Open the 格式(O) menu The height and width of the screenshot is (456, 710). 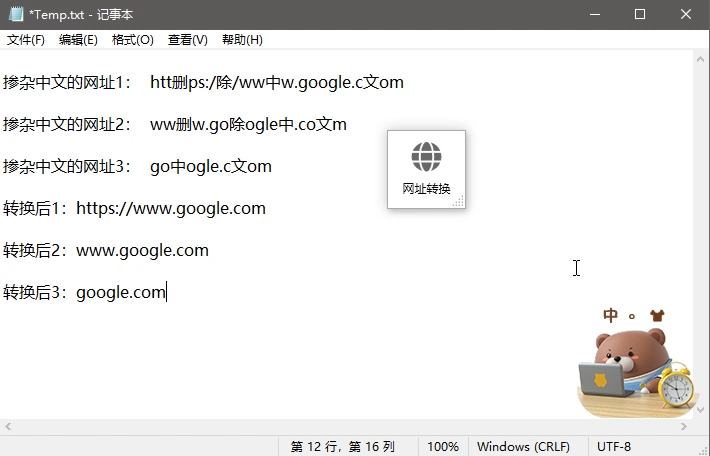point(133,40)
